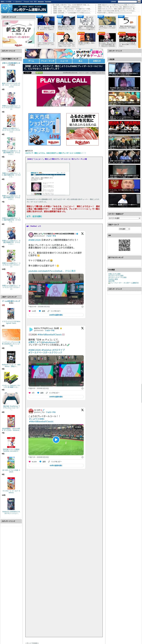Advance the top news carousel with orange arrow
Viewport: 142px width, 644px height.
(140, 32)
